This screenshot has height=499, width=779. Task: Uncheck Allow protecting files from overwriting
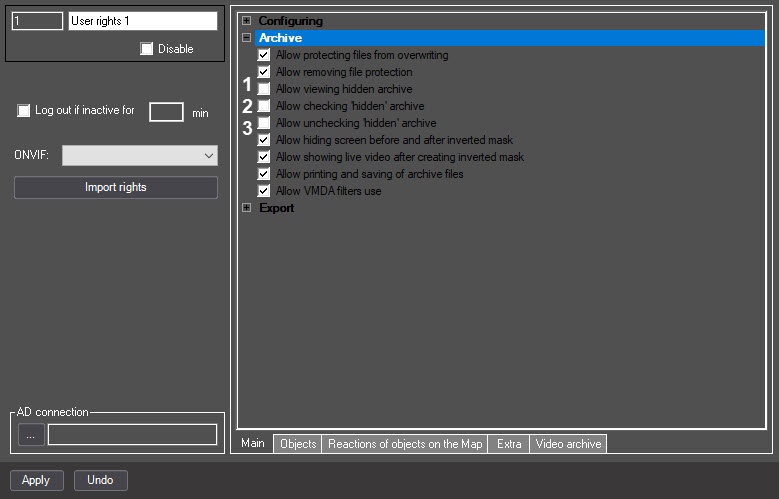264,55
